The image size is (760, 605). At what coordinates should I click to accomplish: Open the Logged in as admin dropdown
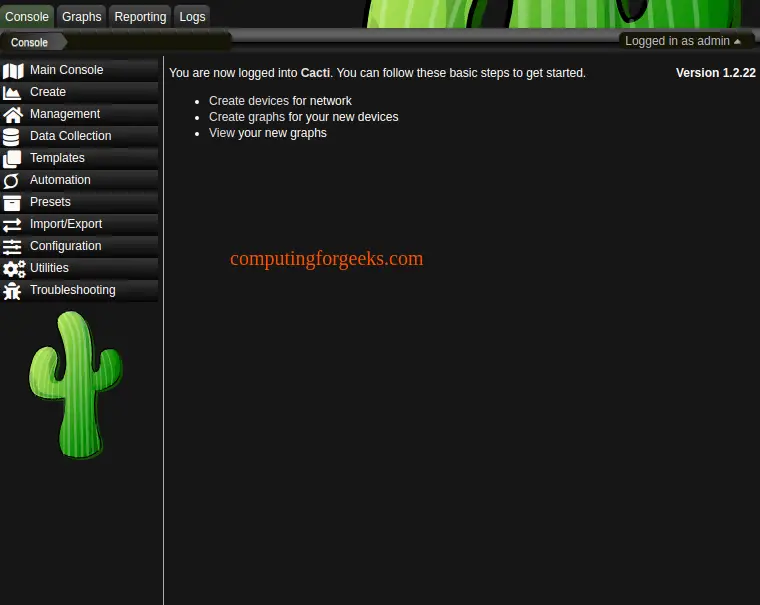682,41
